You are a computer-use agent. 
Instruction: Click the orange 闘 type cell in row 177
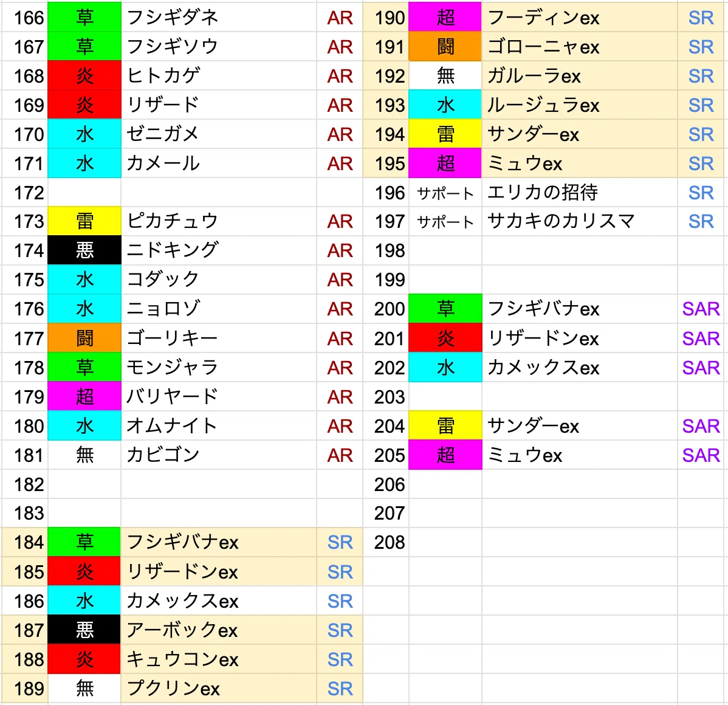coord(84,338)
